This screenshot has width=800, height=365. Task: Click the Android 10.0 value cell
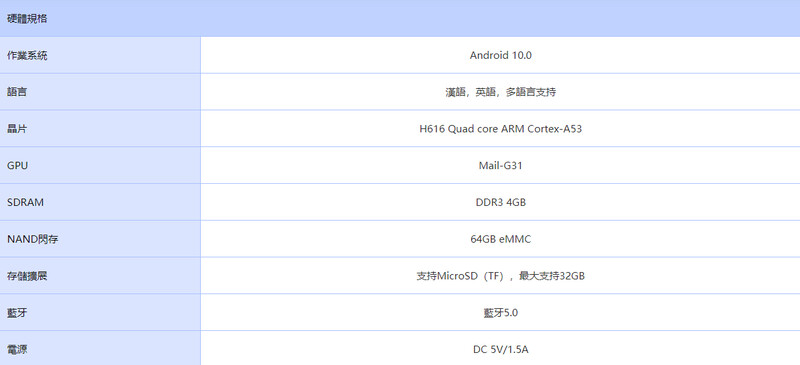pyautogui.click(x=501, y=55)
